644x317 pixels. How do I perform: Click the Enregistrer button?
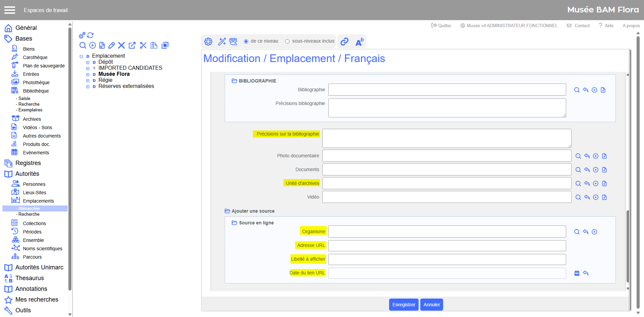(404, 305)
